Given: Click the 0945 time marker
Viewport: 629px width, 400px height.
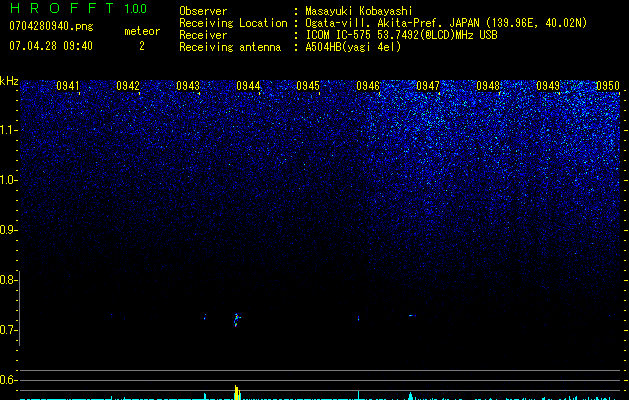Looking at the screenshot, I should (308, 86).
